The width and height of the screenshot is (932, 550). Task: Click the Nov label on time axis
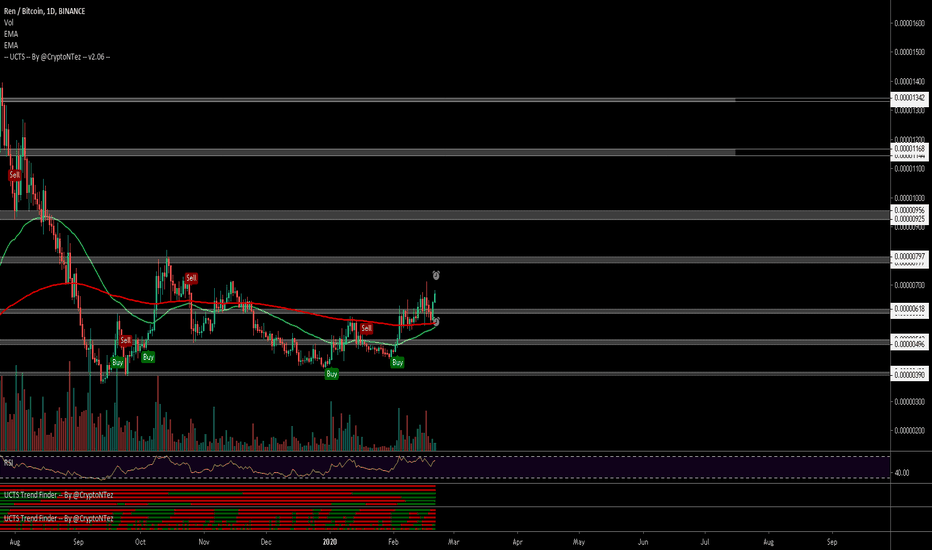pos(204,542)
